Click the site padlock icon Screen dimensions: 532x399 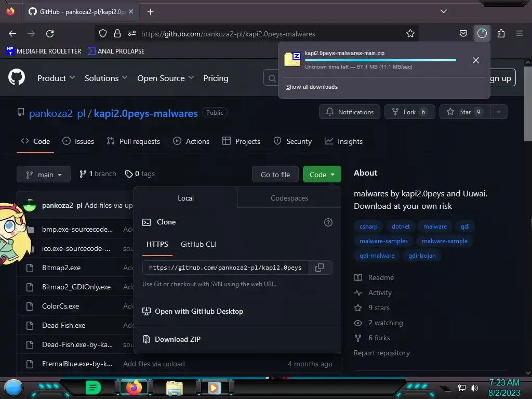point(117,33)
